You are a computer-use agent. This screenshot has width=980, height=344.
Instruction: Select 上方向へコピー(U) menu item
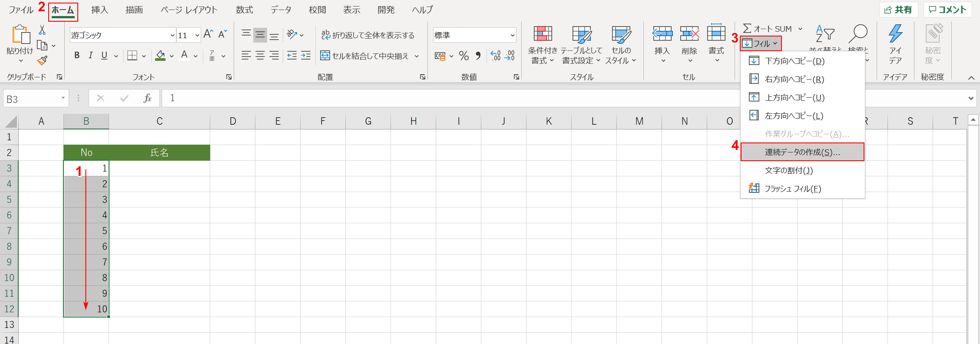coord(802,97)
